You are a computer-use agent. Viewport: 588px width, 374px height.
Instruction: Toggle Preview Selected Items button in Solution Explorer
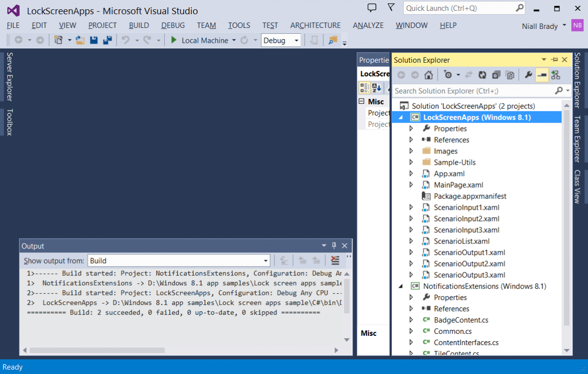[x=542, y=75]
